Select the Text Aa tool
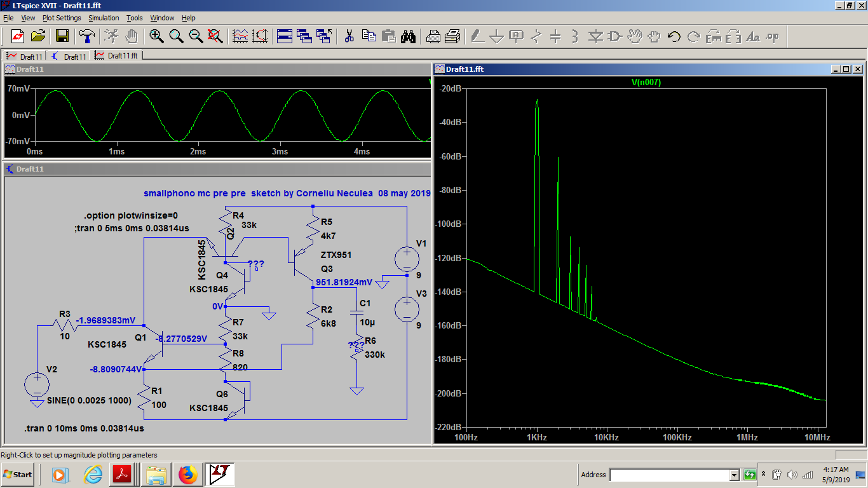Screen dimensions: 868x488 click(753, 36)
